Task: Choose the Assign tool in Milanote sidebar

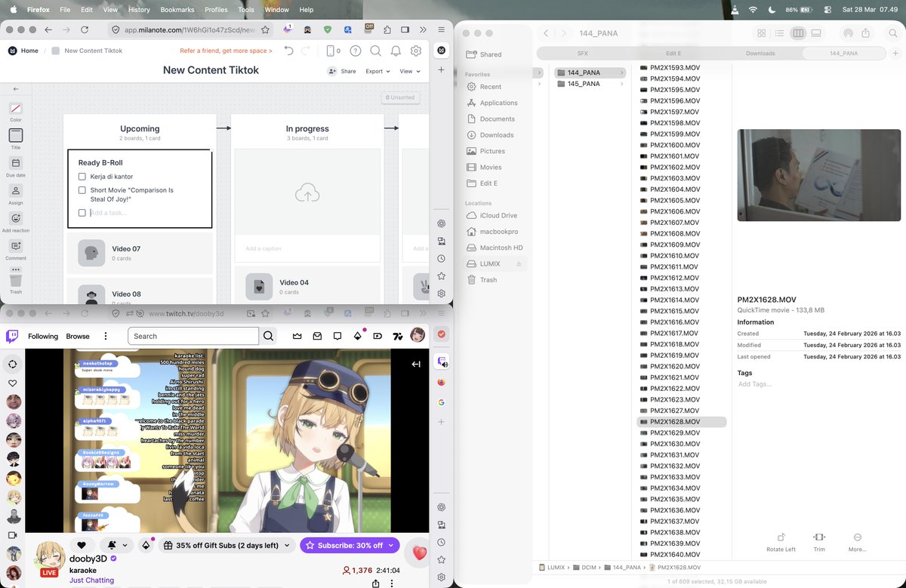Action: (16, 191)
